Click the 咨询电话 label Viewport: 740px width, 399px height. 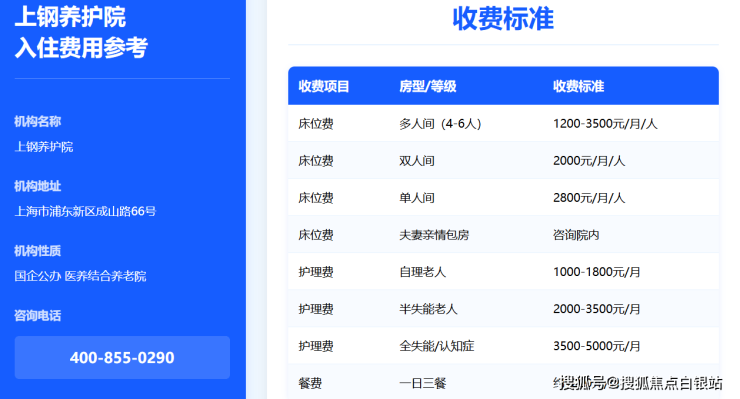(x=38, y=315)
